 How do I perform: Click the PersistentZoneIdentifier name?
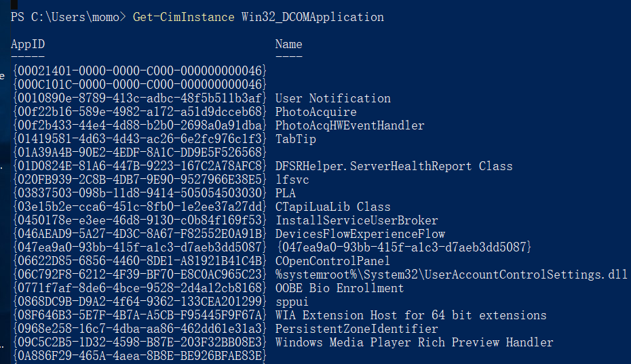pos(356,329)
